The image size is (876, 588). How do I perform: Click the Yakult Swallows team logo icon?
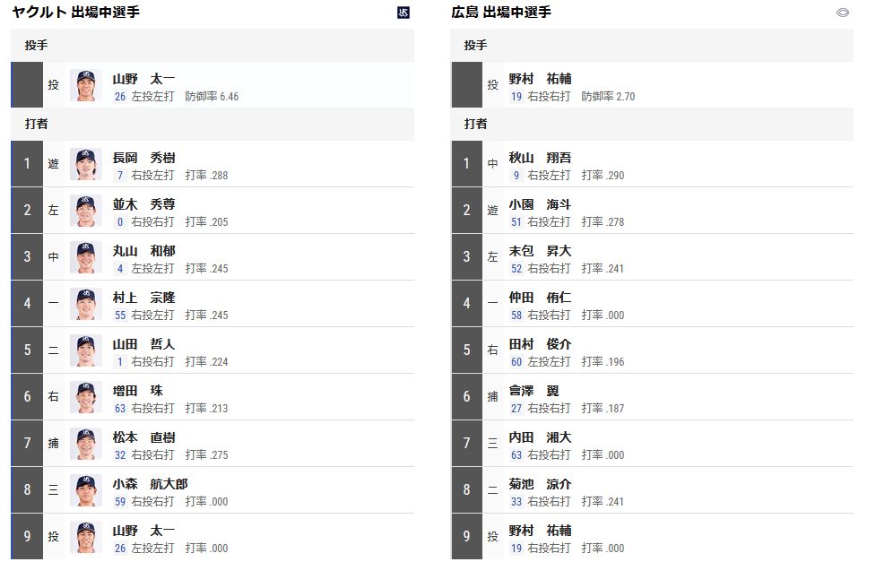coord(403,13)
